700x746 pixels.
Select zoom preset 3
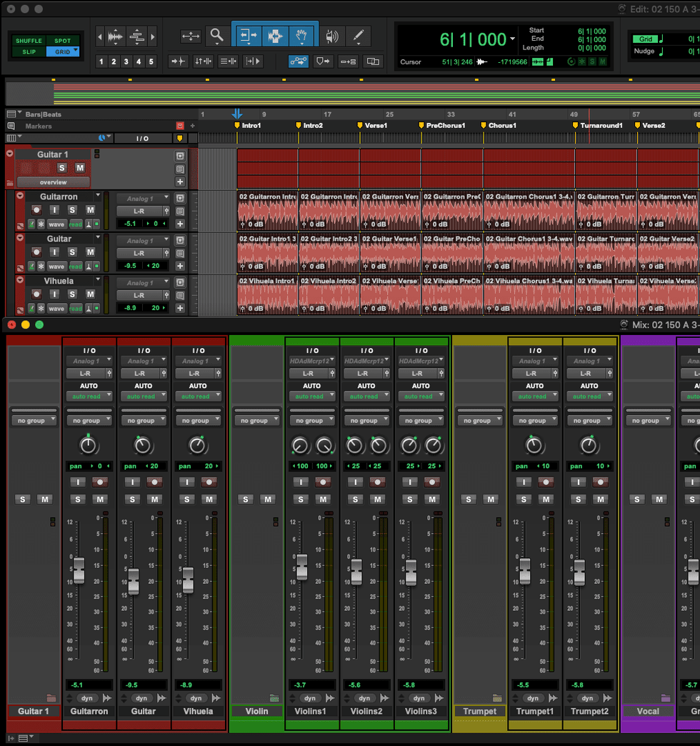tap(126, 61)
